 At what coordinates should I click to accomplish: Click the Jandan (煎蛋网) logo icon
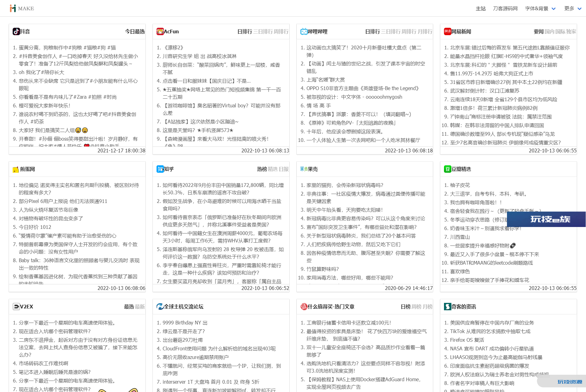tap(16, 169)
